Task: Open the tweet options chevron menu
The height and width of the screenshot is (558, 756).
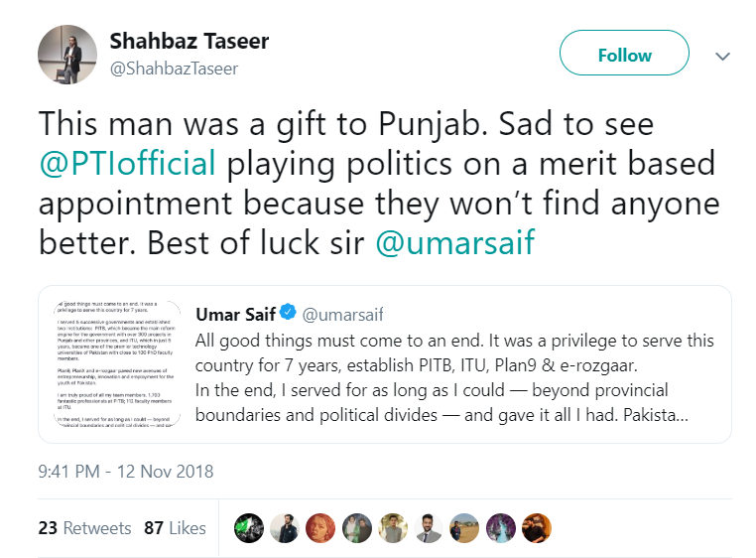Action: 723,56
